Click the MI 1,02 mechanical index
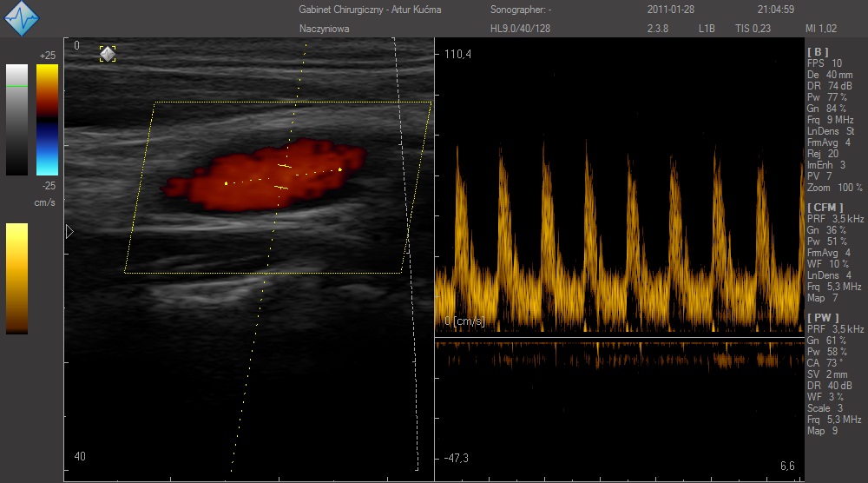The height and width of the screenshot is (483, 868). tap(821, 29)
